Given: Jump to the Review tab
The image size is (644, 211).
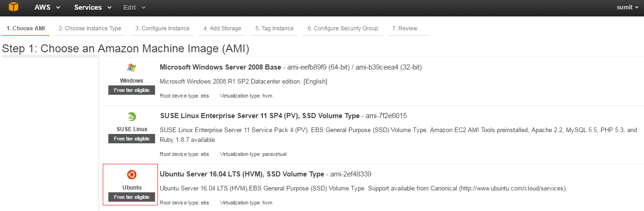Looking at the screenshot, I should (405, 28).
